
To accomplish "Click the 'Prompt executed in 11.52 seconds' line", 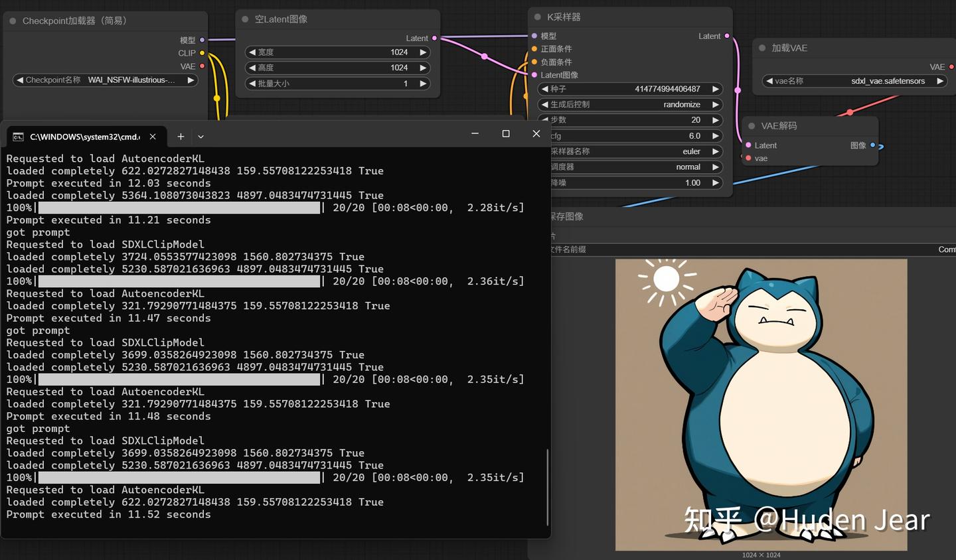I will [x=108, y=514].
